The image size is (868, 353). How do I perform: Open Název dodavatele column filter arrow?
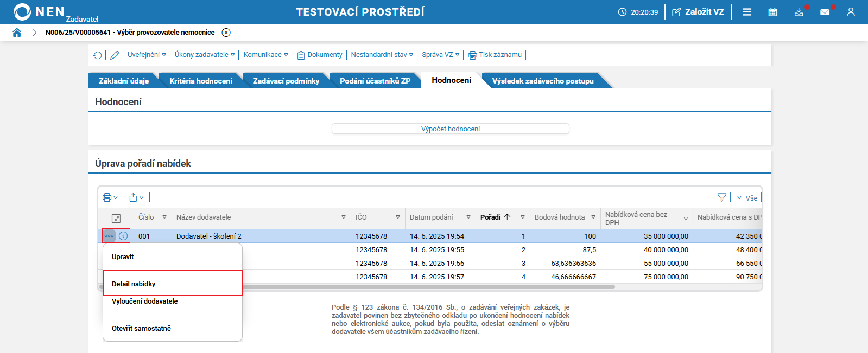coord(344,217)
